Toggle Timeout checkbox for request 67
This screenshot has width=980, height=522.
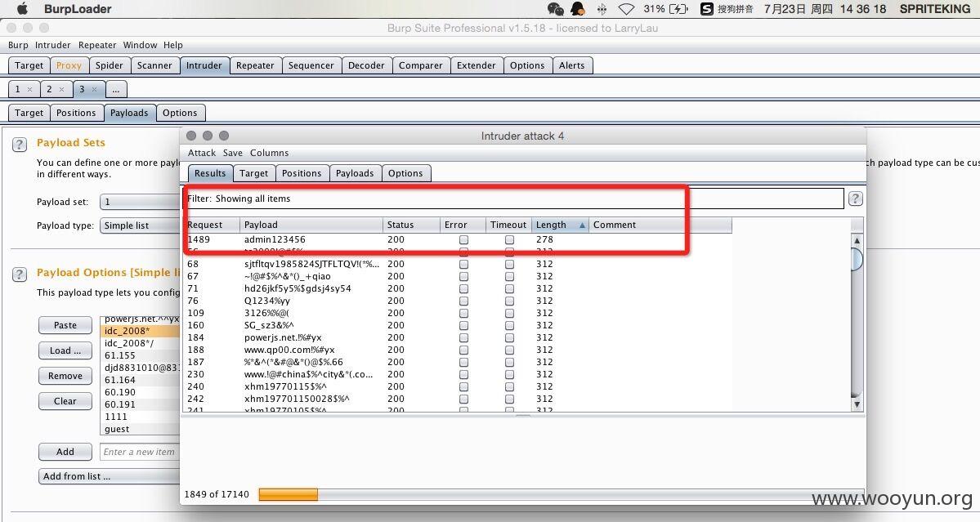[x=509, y=277]
